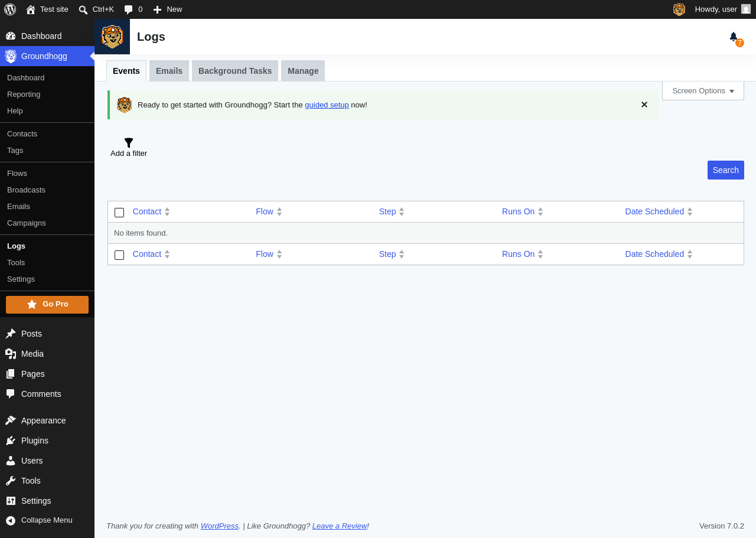
Task: Sort by Date Scheduled in header row
Action: pyautogui.click(x=659, y=211)
